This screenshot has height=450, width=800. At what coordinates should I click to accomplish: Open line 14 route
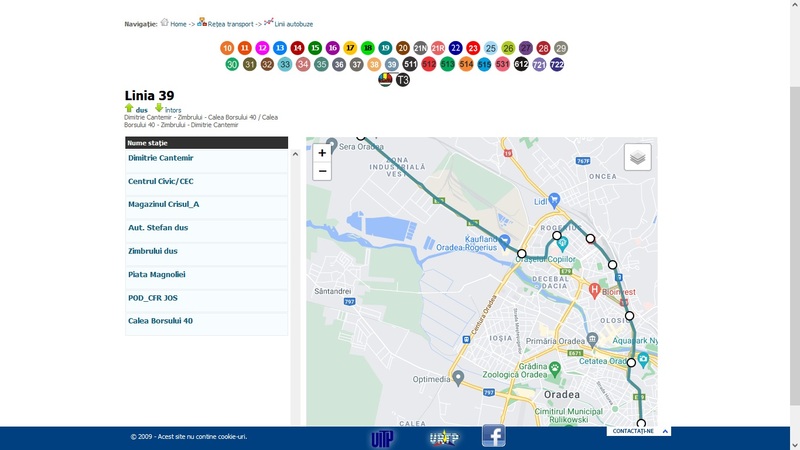pyautogui.click(x=297, y=48)
